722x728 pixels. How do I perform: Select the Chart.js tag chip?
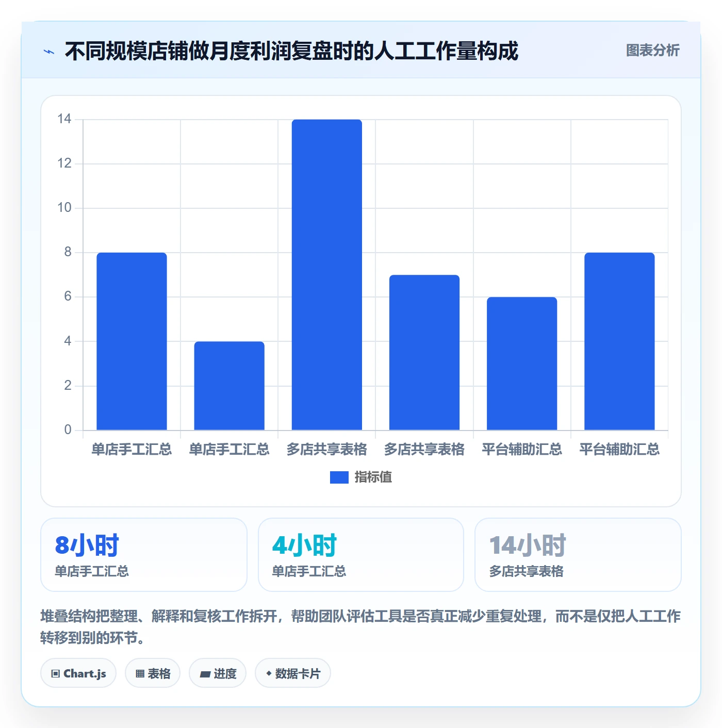[78, 673]
